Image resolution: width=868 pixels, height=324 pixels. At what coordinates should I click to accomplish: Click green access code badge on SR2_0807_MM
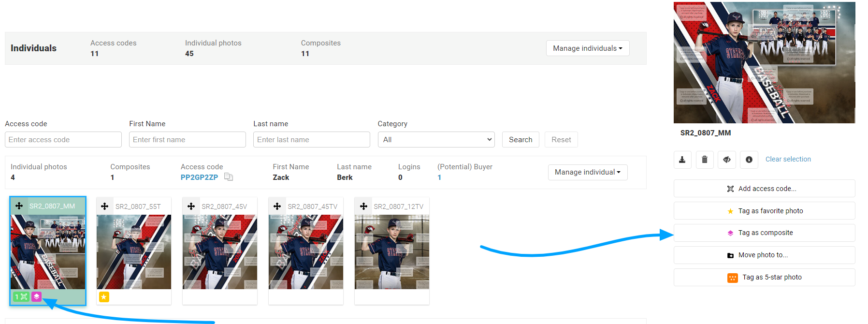21,296
